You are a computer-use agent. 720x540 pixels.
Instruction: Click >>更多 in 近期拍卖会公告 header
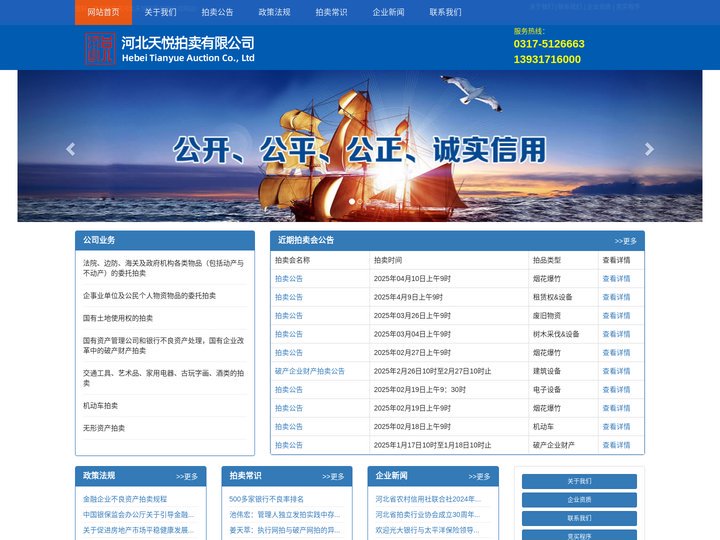point(625,241)
